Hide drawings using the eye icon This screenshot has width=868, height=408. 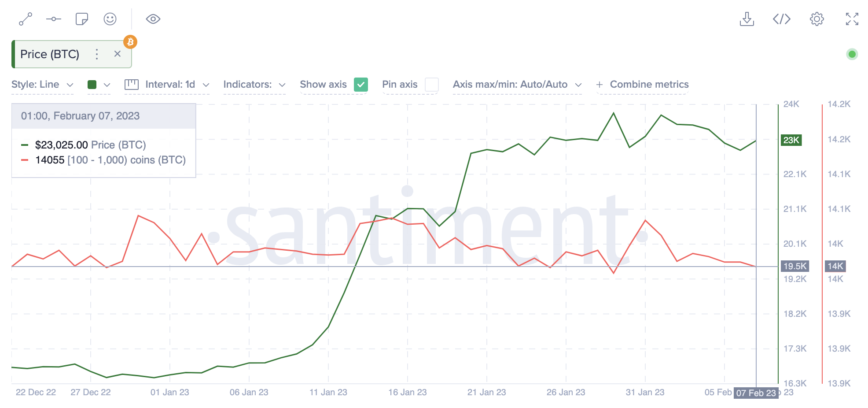click(153, 19)
